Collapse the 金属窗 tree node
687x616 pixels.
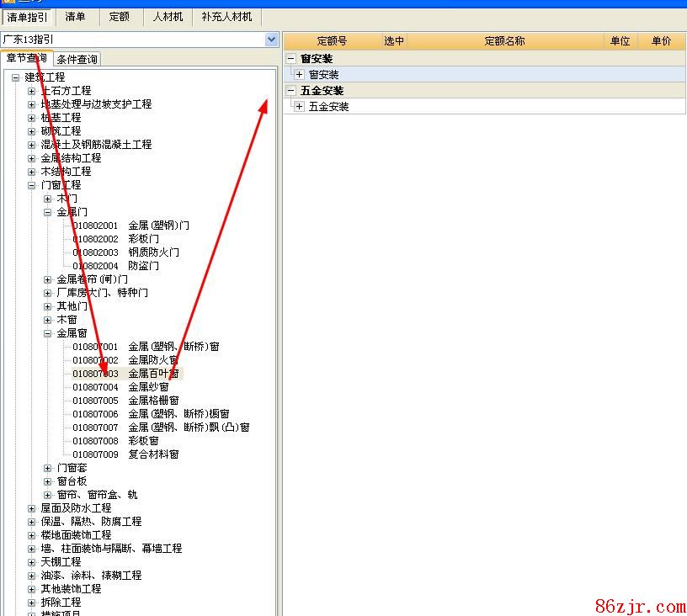coord(48,333)
